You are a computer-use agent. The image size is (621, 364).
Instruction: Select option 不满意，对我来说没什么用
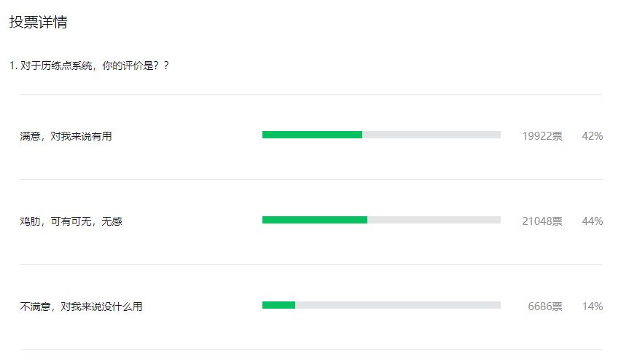coord(82,306)
